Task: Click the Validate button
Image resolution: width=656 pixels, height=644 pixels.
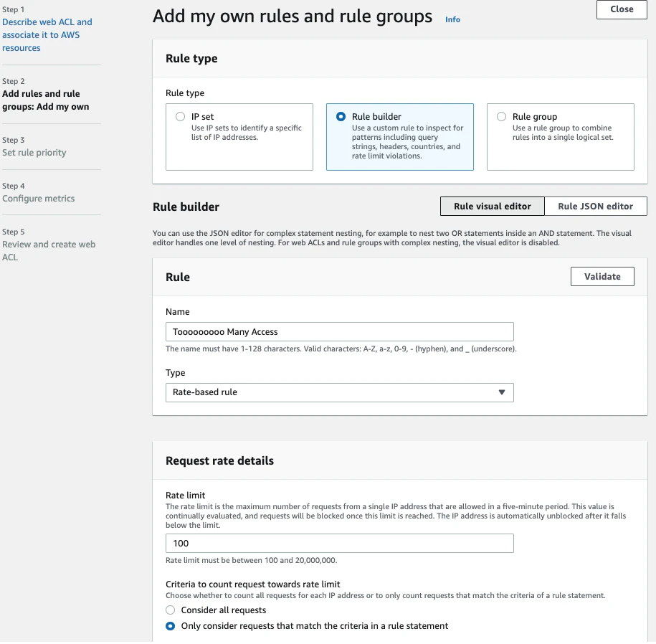Action: pos(602,277)
